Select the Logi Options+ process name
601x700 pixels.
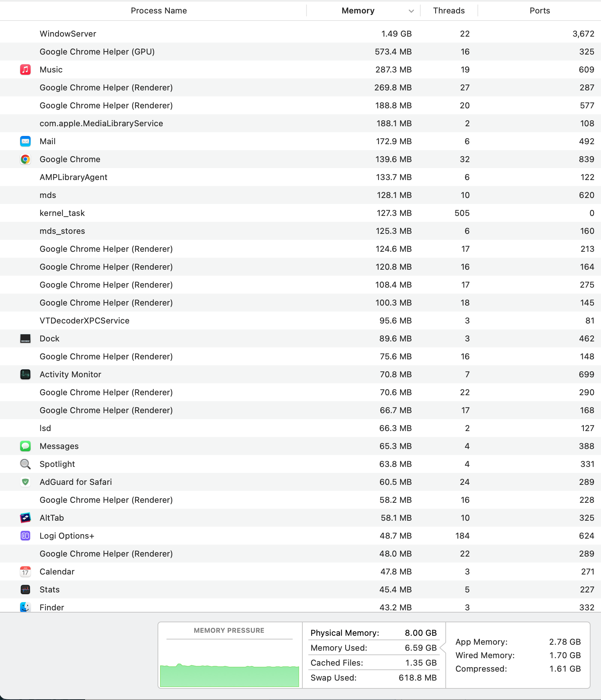[67, 536]
